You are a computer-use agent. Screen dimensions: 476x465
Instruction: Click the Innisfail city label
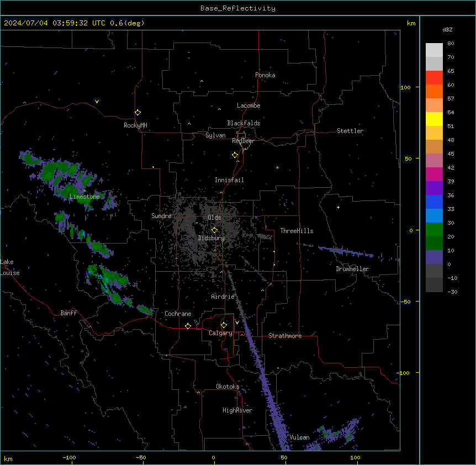click(x=229, y=180)
